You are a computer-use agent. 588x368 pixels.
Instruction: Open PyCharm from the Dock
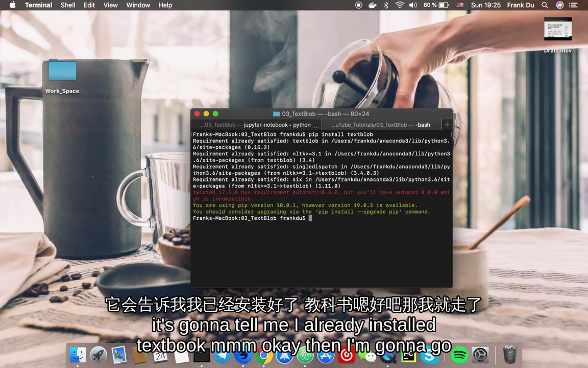coord(408,354)
